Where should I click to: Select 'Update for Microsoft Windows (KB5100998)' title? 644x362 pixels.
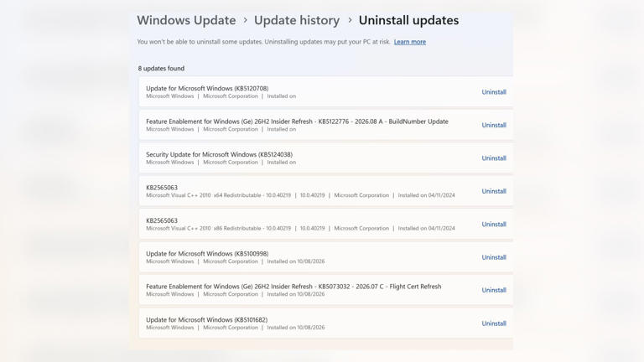click(x=207, y=254)
